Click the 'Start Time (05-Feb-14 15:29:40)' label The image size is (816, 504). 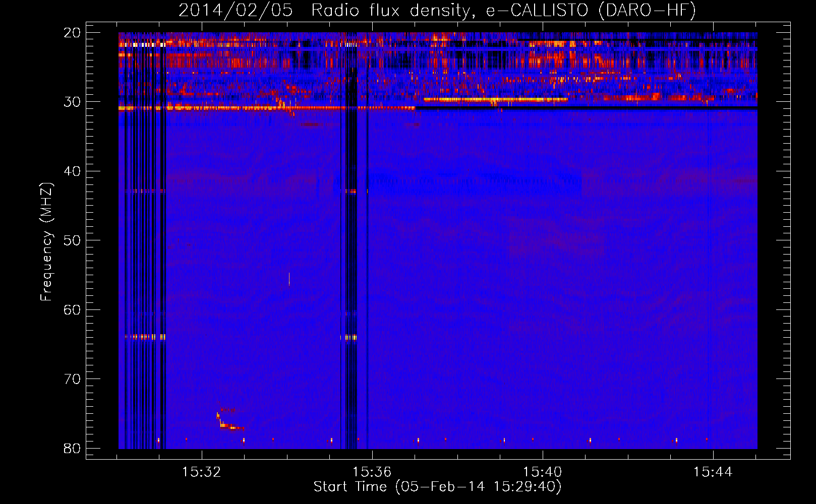(x=437, y=487)
